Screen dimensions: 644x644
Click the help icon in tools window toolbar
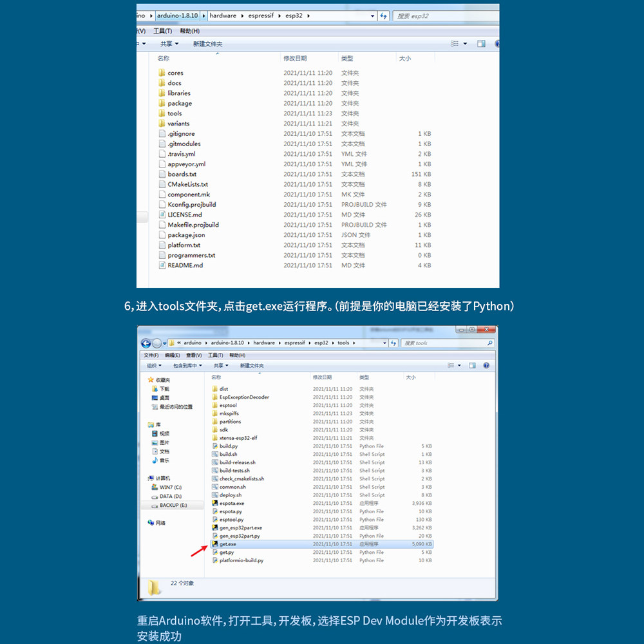coord(486,365)
